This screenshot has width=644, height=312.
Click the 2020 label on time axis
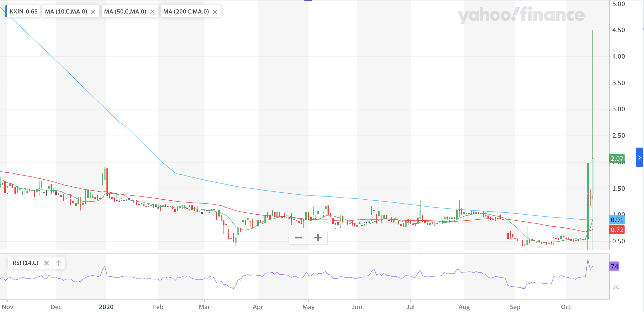pos(106,307)
